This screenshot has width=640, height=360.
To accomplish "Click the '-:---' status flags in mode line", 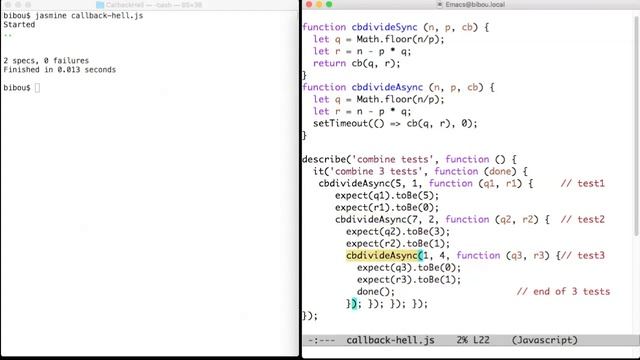I will coord(321,340).
